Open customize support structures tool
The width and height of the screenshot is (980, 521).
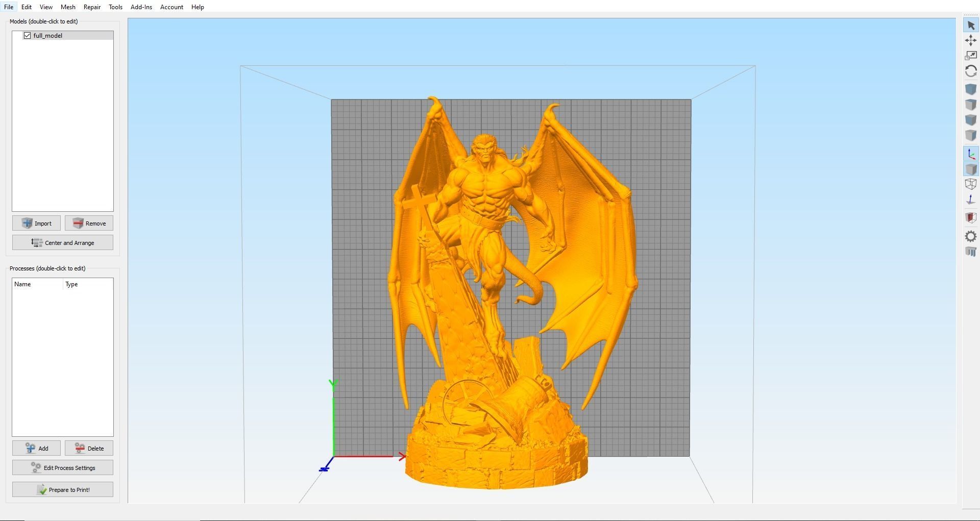click(x=971, y=252)
